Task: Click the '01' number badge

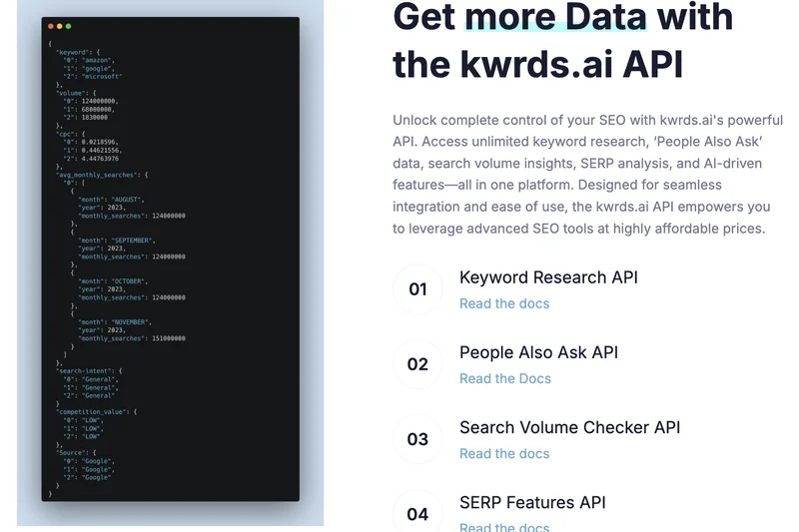Action: [417, 289]
